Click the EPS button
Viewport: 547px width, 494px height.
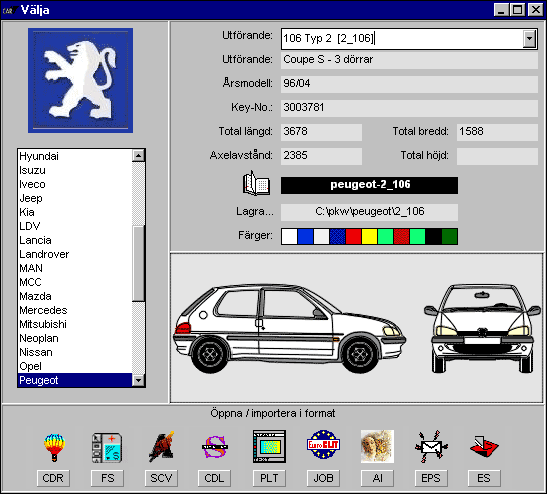431,478
